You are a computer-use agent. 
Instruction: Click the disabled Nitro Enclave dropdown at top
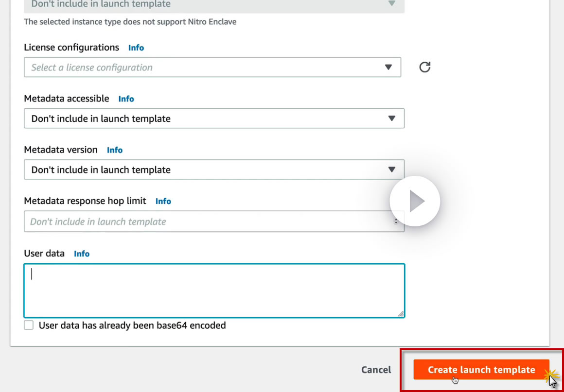tap(214, 5)
